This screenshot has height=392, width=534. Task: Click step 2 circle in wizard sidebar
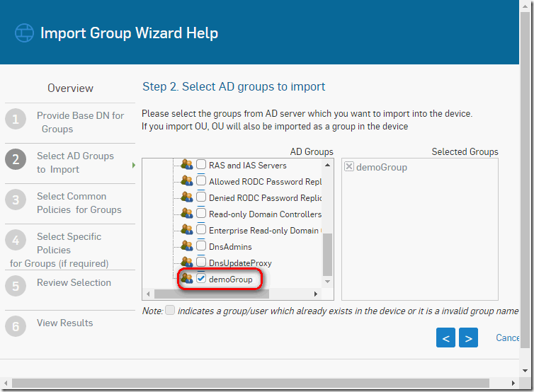coord(16,159)
